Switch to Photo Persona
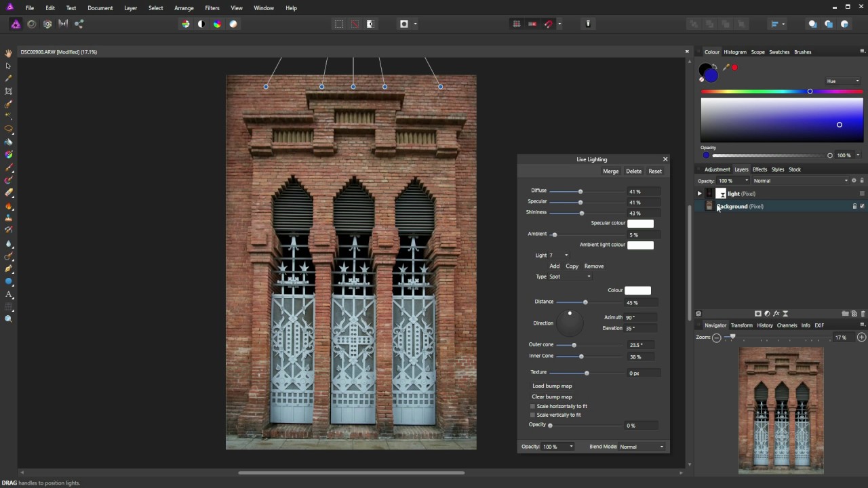This screenshot has width=868, height=488. pos(16,24)
